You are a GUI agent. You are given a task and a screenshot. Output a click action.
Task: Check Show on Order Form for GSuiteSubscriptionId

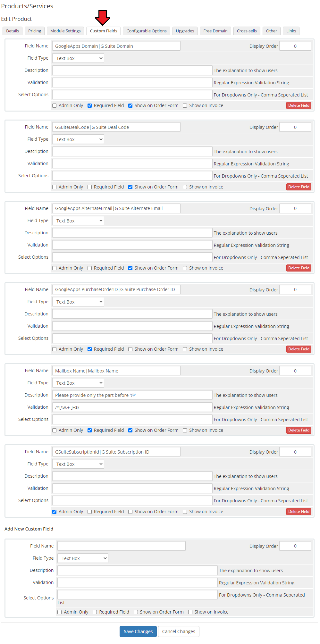[131, 512]
